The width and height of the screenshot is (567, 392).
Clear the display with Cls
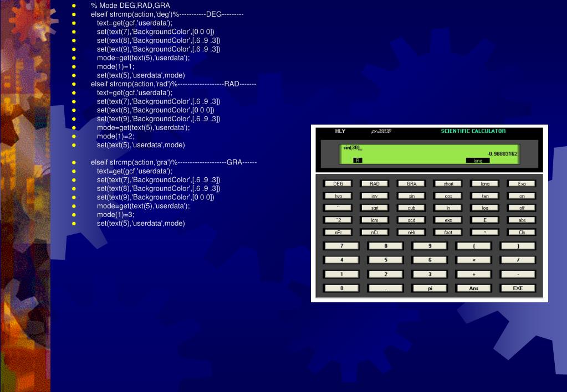point(522,233)
